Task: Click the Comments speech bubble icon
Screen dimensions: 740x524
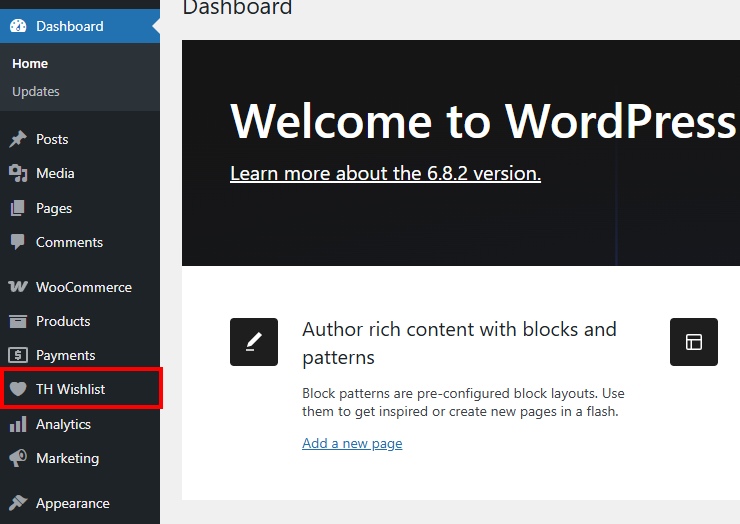Action: (x=18, y=242)
